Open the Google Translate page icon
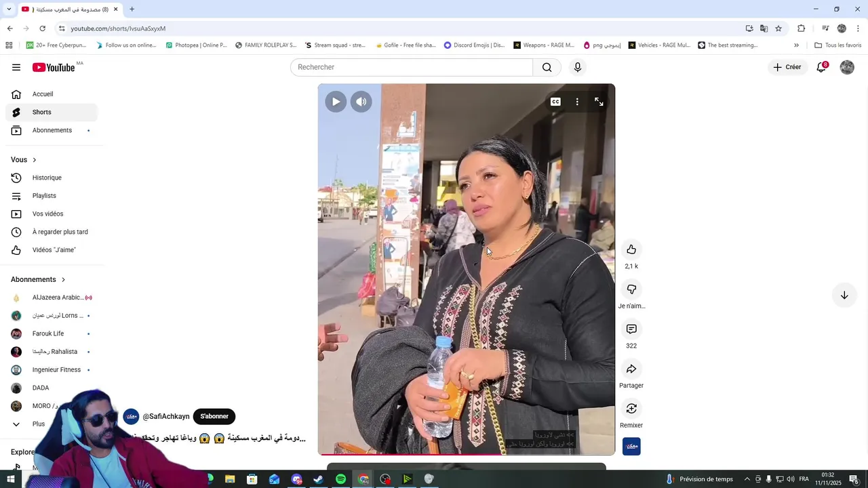Viewport: 868px width, 488px height. tap(764, 28)
